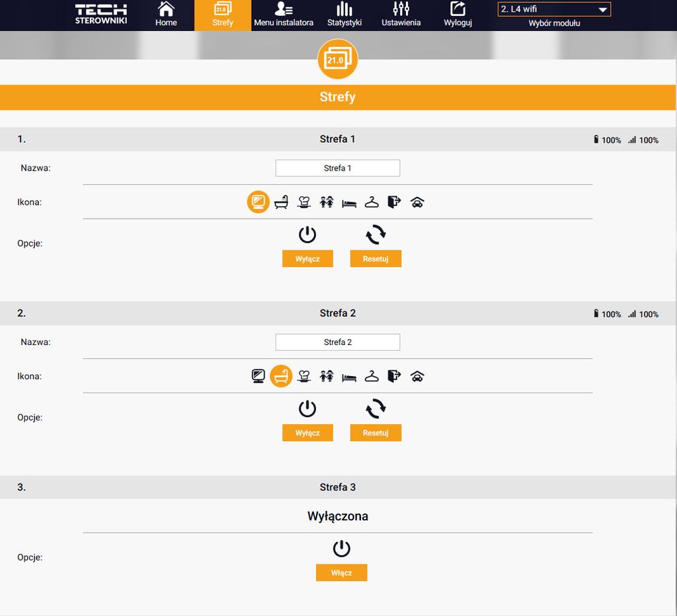This screenshot has width=677, height=616.
Task: Pick the chef hat kitchen icon for Strefa 1
Action: tap(304, 202)
